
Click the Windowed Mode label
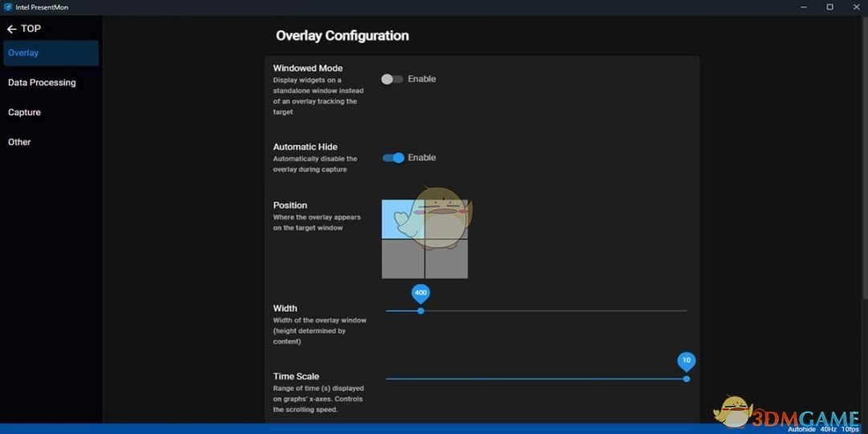click(308, 68)
